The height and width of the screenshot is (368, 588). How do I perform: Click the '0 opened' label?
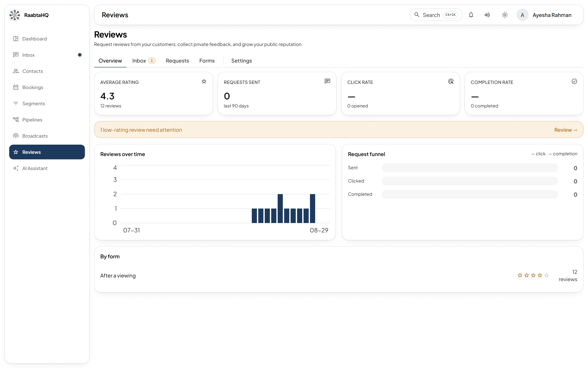coord(358,106)
